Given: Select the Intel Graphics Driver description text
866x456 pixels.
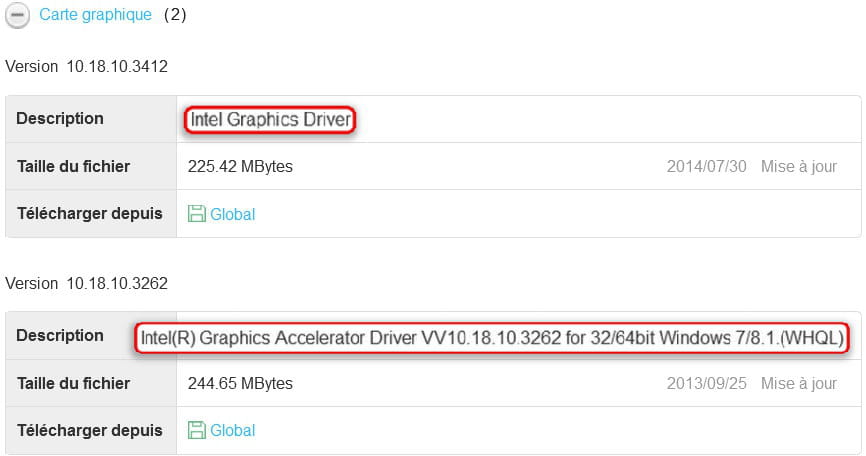Looking at the screenshot, I should pyautogui.click(x=271, y=119).
